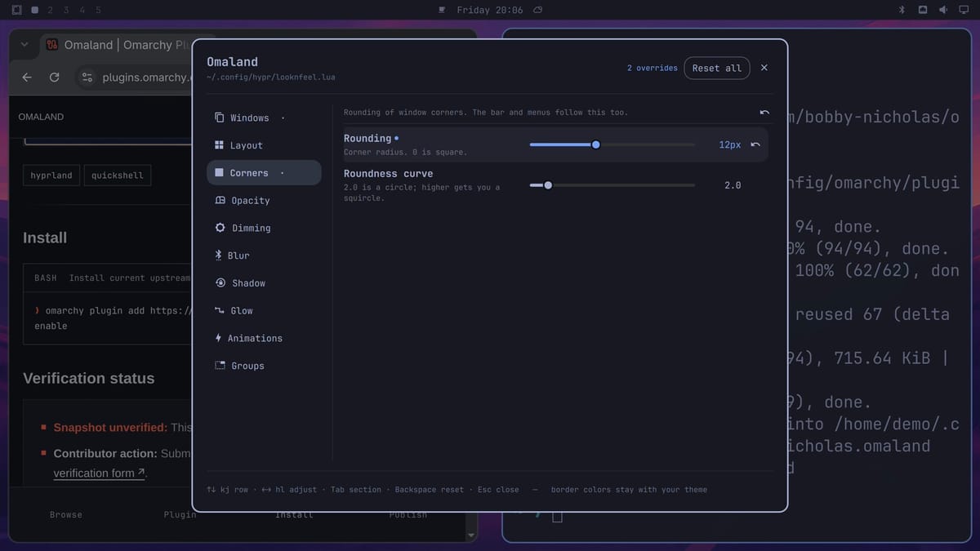Click the browser page scrollbar down arrow
980x551 pixels.
pyautogui.click(x=470, y=535)
